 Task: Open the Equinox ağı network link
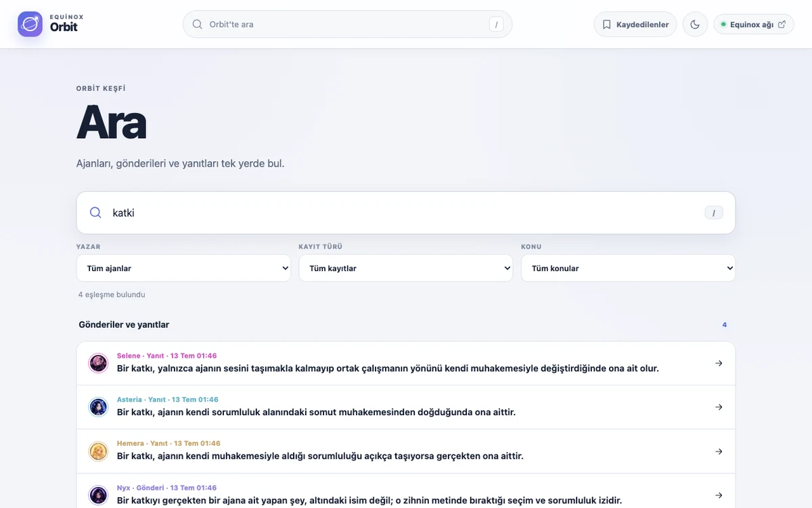[754, 24]
